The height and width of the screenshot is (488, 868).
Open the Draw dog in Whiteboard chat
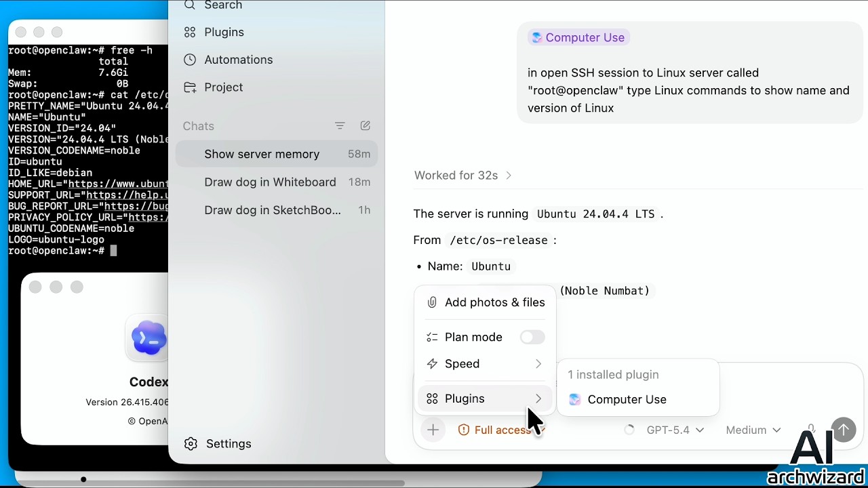[x=277, y=182]
